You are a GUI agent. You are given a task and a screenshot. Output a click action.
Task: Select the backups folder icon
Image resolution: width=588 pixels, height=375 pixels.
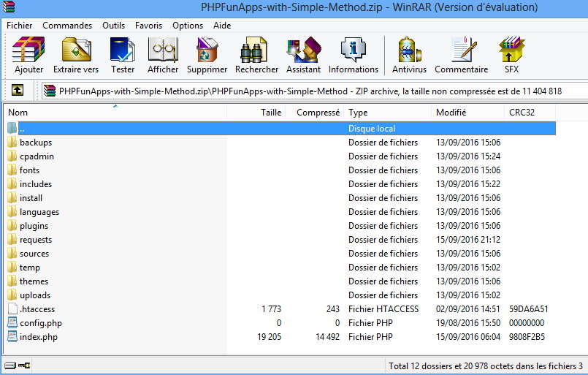point(12,143)
